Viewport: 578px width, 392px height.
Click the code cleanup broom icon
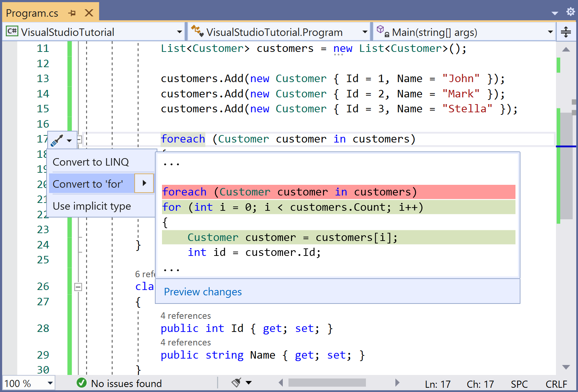click(237, 382)
